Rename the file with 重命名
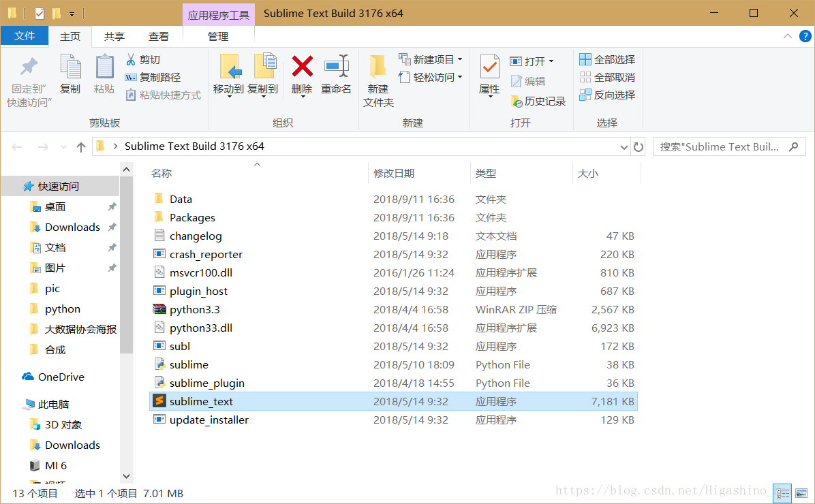Image resolution: width=815 pixels, height=504 pixels. [337, 74]
